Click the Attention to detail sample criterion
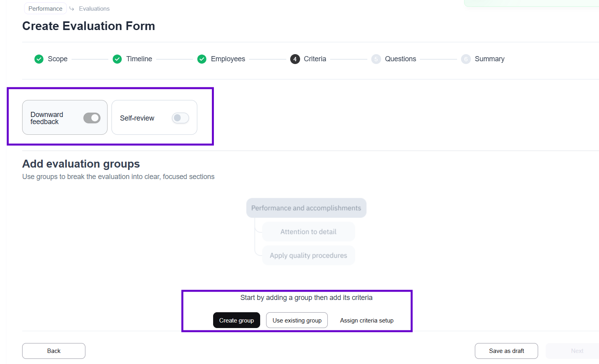The image size is (599, 364). [308, 232]
